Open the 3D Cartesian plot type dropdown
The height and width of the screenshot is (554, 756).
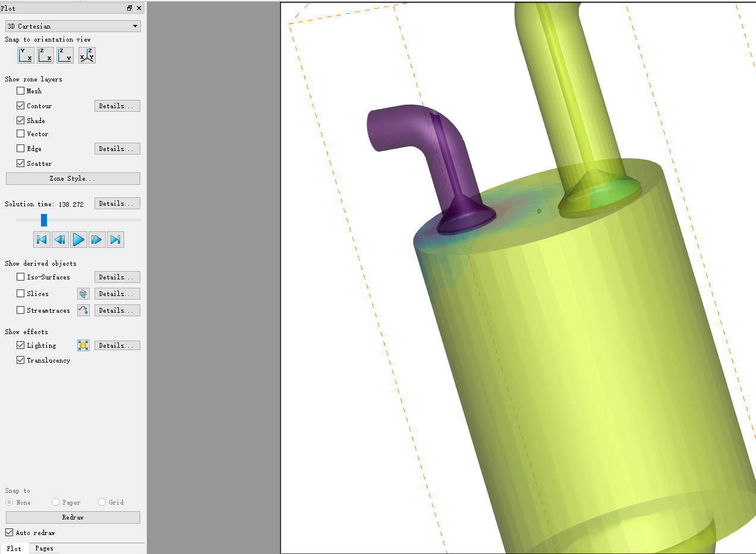coord(73,26)
